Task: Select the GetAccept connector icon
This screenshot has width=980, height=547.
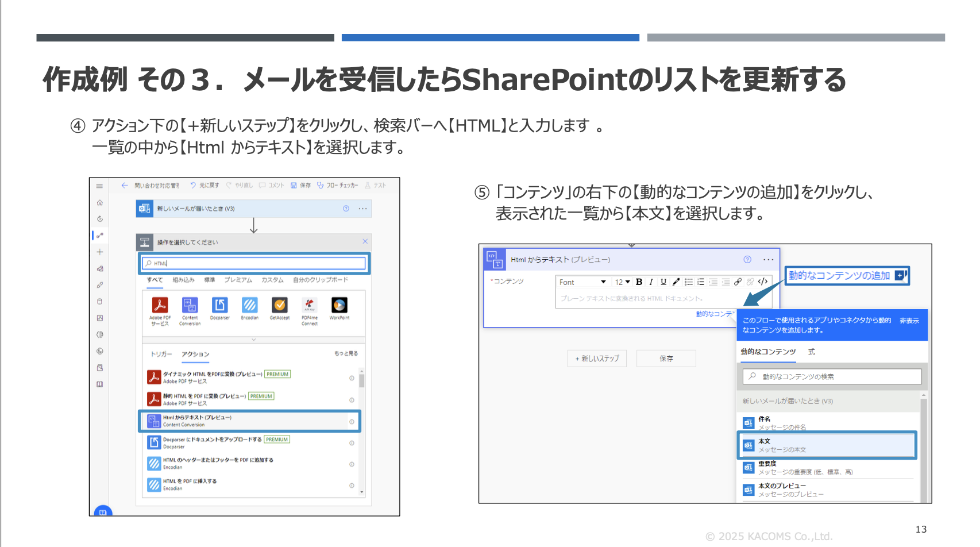Action: pyautogui.click(x=280, y=305)
